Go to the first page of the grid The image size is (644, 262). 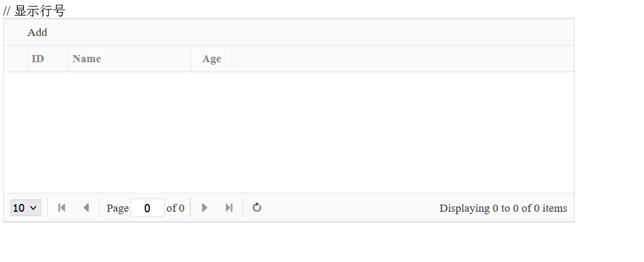point(62,208)
